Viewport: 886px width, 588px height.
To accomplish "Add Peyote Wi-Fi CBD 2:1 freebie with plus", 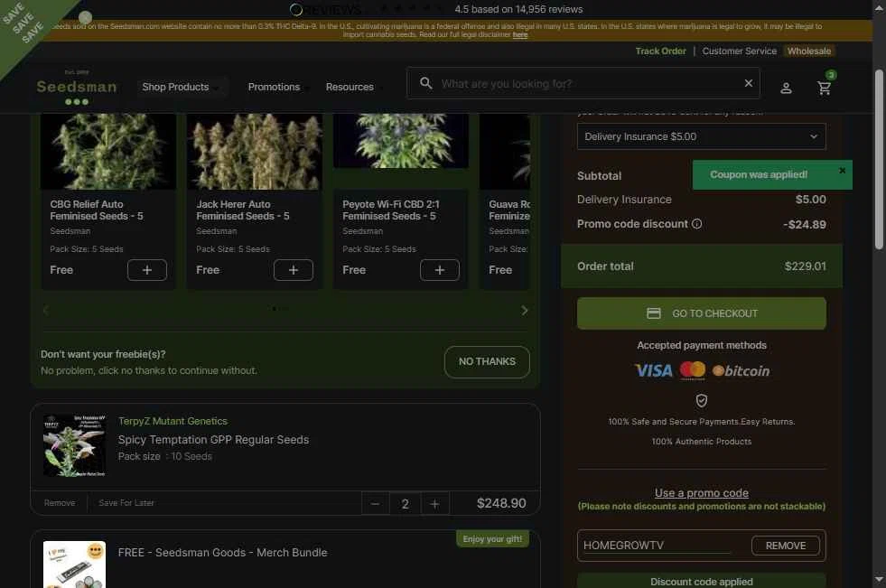I will (440, 270).
